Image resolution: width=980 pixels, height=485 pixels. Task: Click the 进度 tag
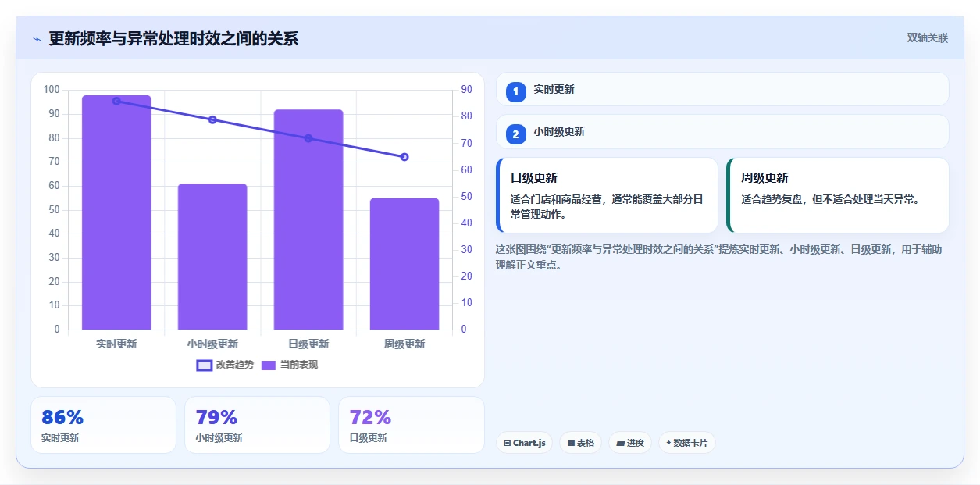[630, 443]
